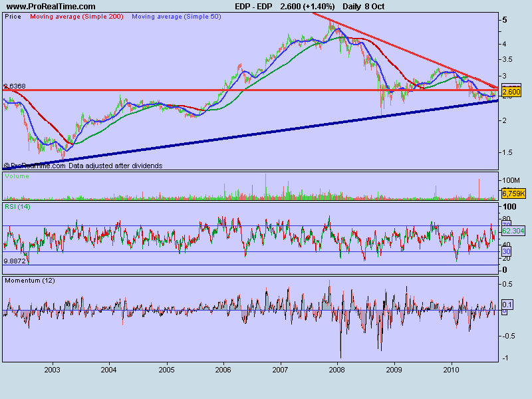Select the Price panel label
This screenshot has height=399, width=532.
pos(13,17)
